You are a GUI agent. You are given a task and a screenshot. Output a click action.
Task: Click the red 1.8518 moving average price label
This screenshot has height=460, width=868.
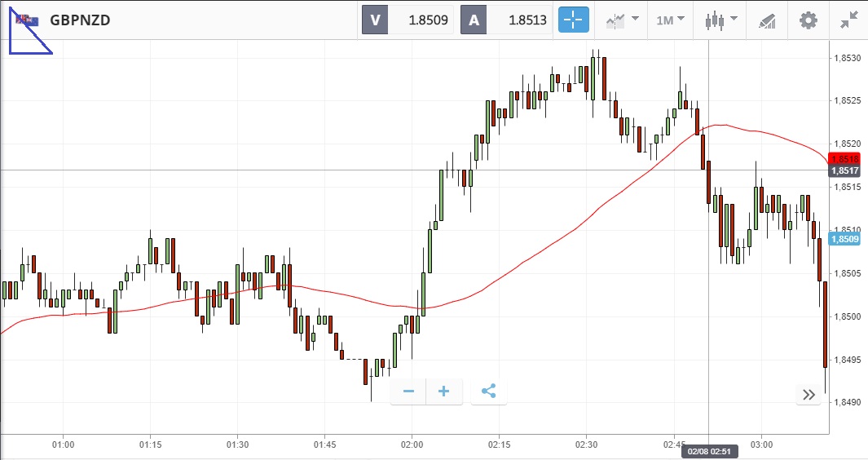pyautogui.click(x=844, y=158)
